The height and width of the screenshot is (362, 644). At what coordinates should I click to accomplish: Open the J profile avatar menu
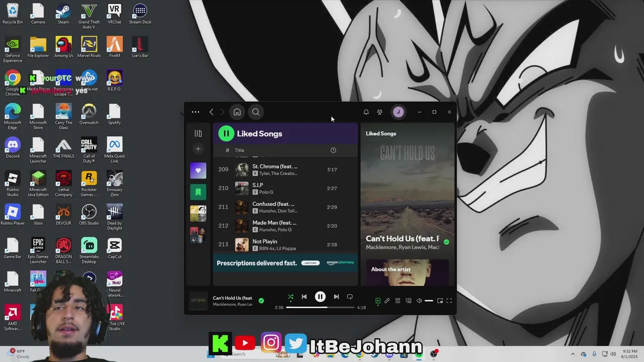[398, 112]
